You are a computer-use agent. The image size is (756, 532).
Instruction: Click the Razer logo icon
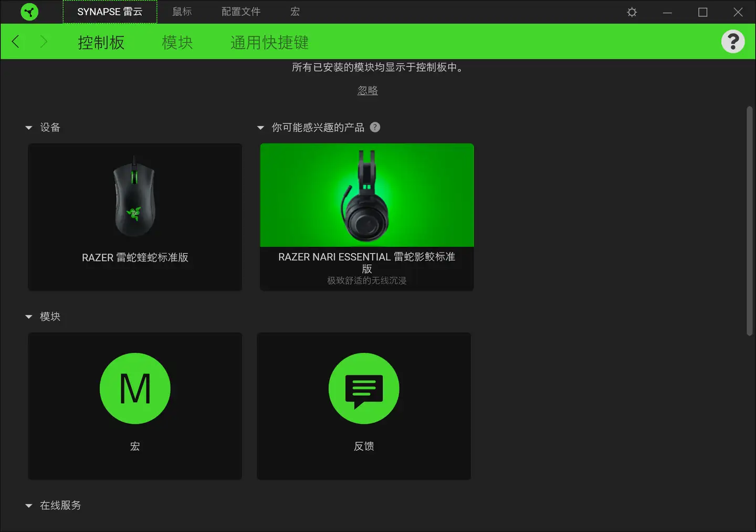pos(29,12)
